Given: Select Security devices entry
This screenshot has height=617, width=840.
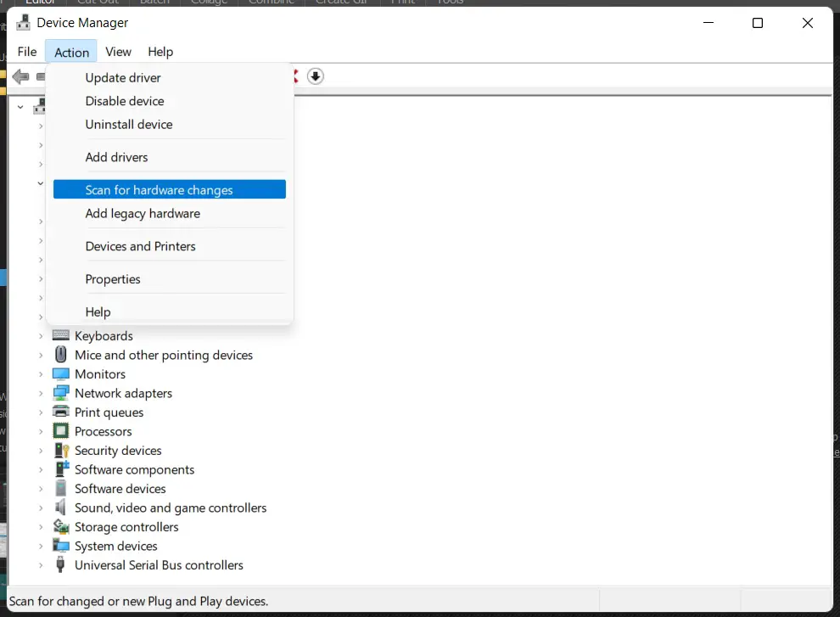Looking at the screenshot, I should point(118,451).
